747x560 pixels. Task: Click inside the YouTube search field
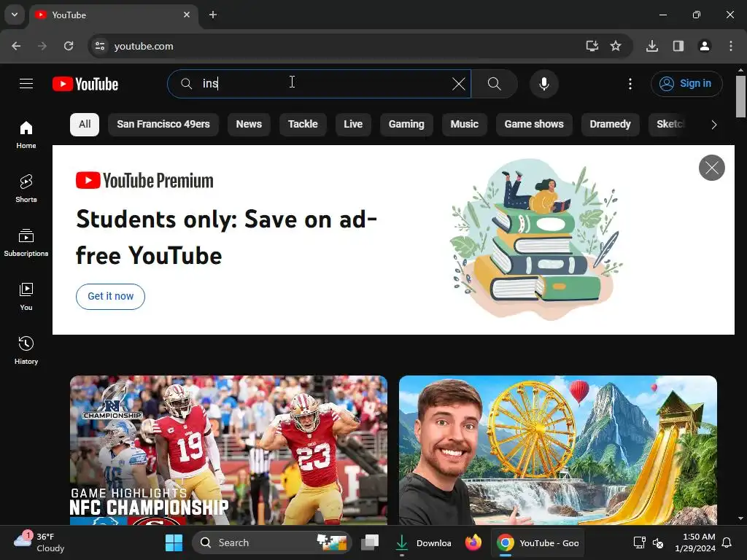click(320, 84)
